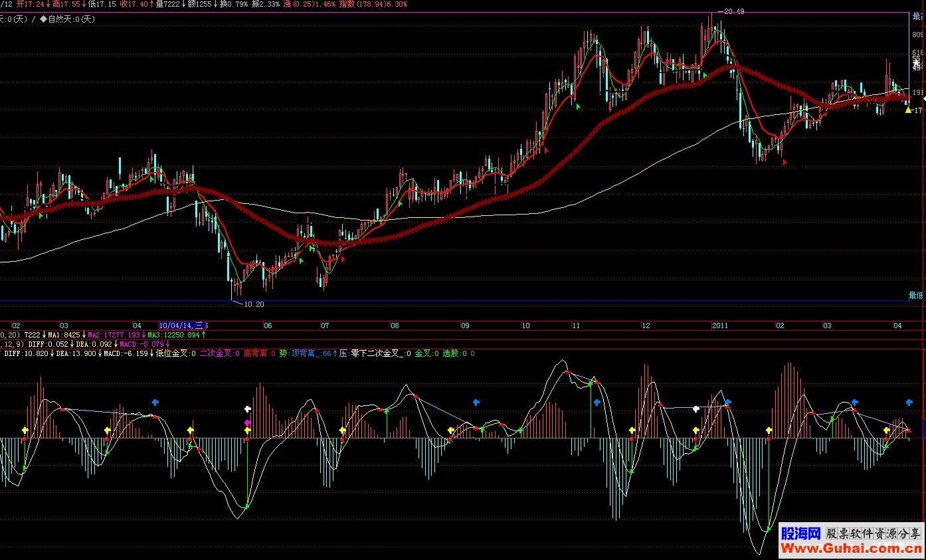Click the 20.49 high price label

tap(734, 11)
